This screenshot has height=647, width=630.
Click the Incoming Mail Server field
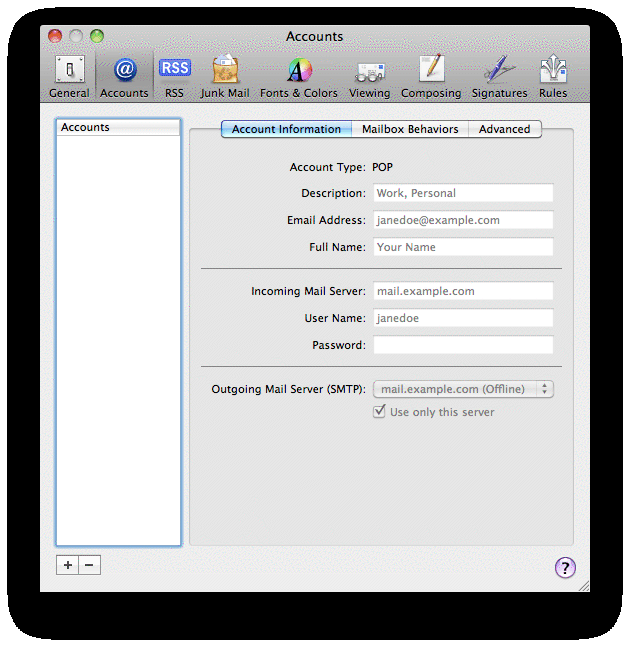[x=463, y=291]
